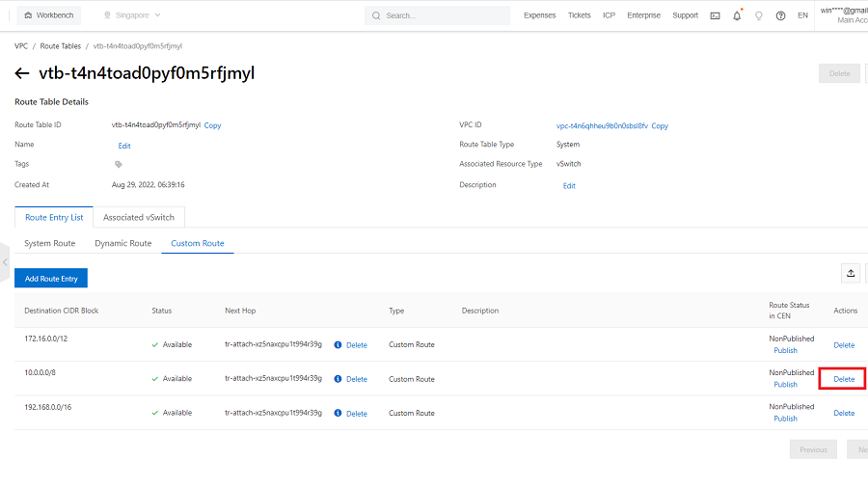Click in the top Search field
Image resolution: width=868 pixels, height=488 pixels.
[444, 15]
